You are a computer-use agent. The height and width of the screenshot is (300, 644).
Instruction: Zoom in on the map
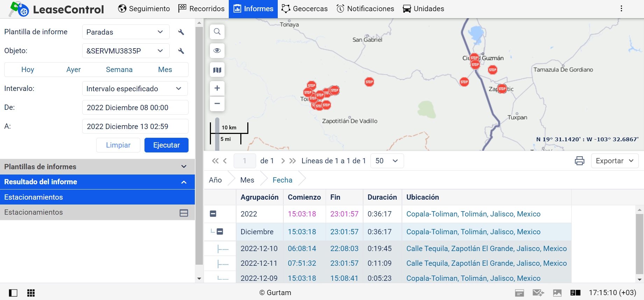(x=217, y=88)
